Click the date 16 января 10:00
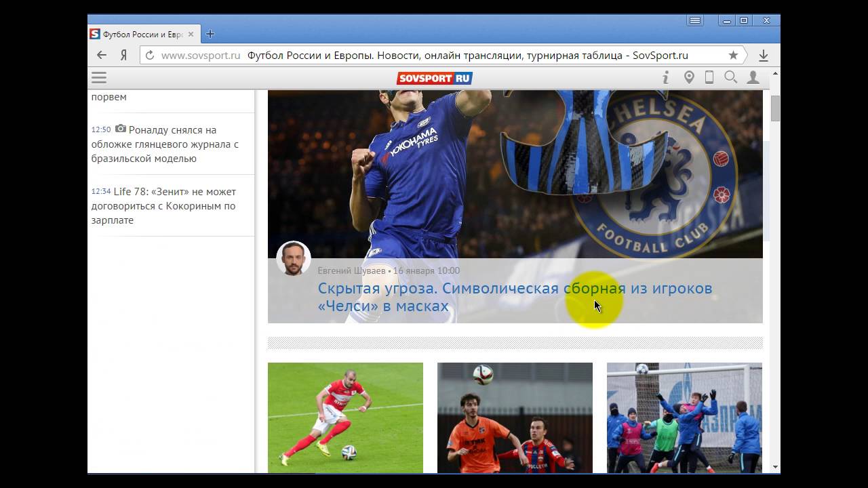Screen dimensions: 868x488 coord(427,270)
